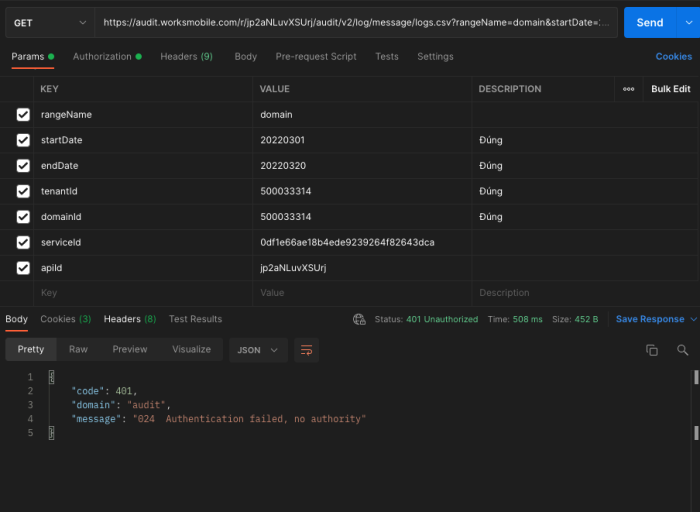
Task: Click the value '20220320' cell
Action: click(362, 166)
